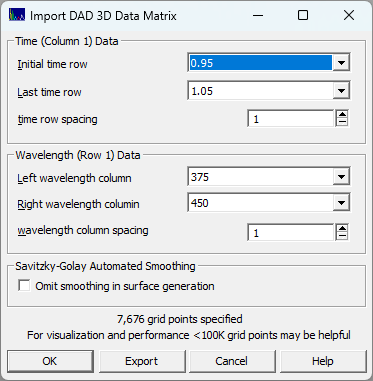
Task: Click the wavelength column spacing value field
Action: [291, 233]
